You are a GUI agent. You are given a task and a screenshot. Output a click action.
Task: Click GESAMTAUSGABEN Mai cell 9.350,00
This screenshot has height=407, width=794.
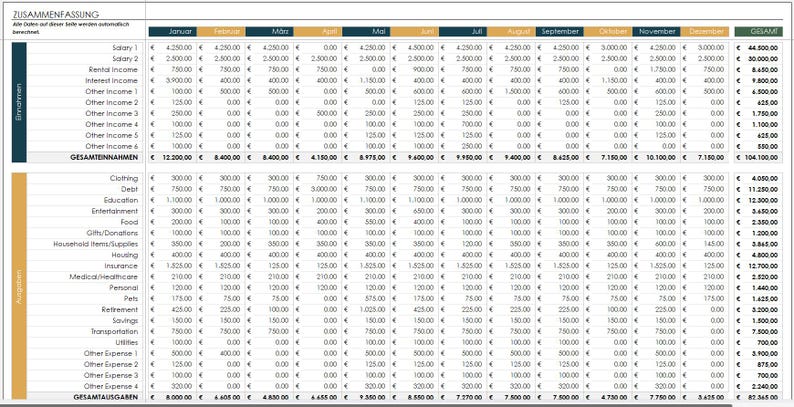(x=366, y=397)
